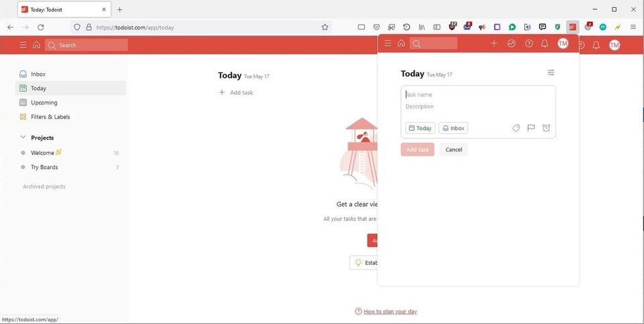Add a reminder with alarm clock icon

pos(546,127)
